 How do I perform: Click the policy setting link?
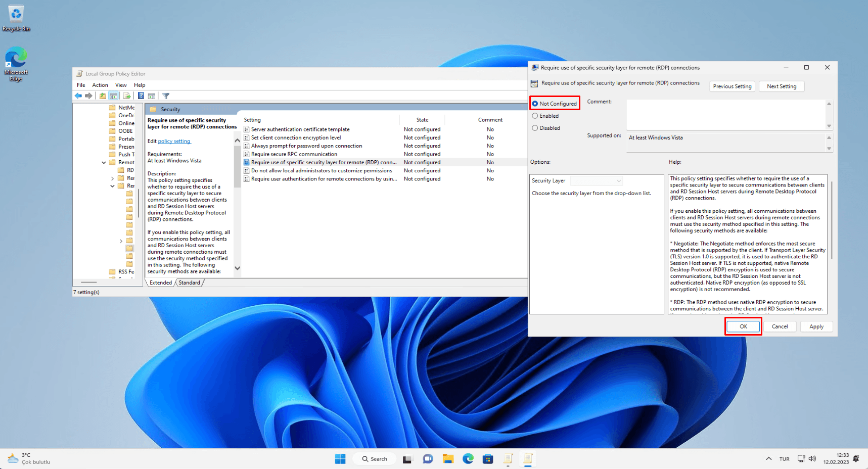(174, 142)
